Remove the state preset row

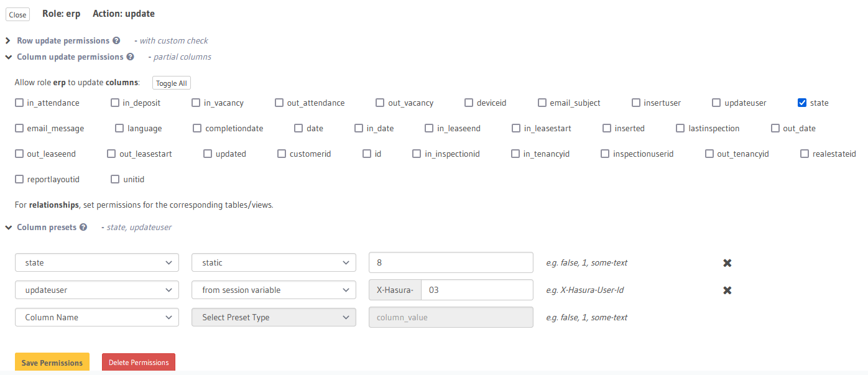pos(727,263)
